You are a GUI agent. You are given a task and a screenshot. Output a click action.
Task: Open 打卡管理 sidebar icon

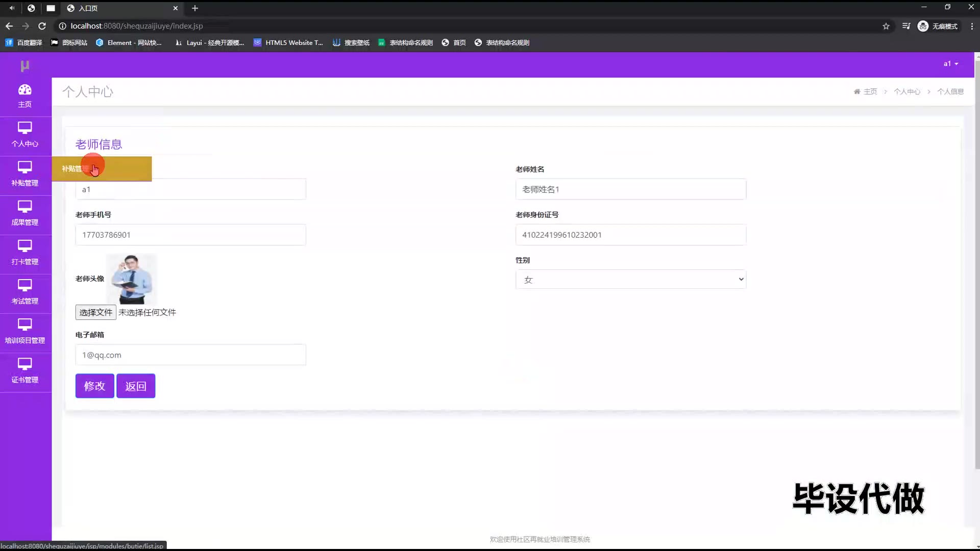click(x=24, y=246)
